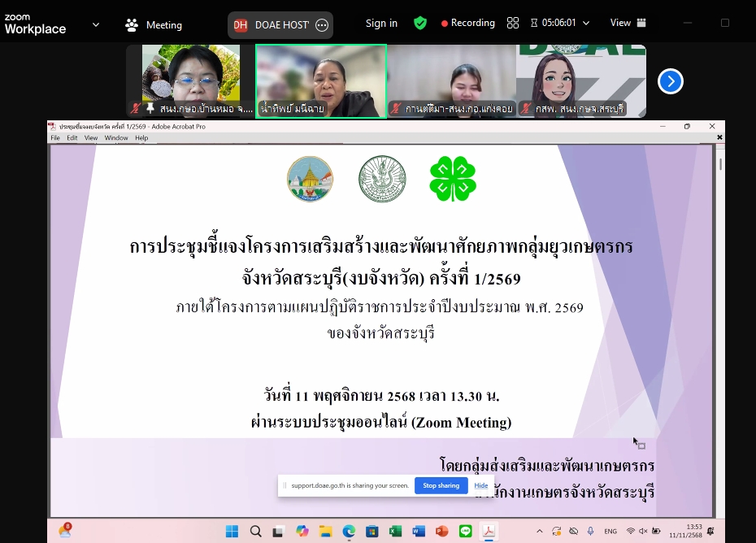
Task: Click the Hide link in sharing bar
Action: 481,485
